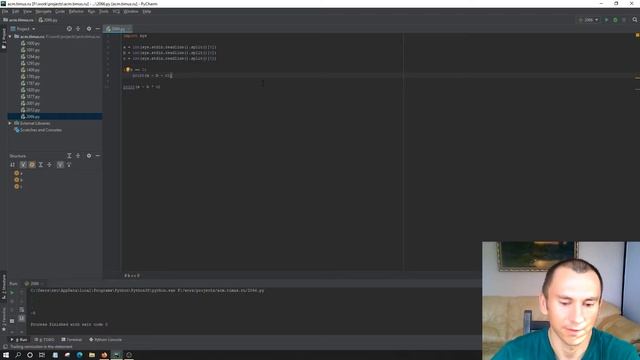
Task: Click the vertical Project side tab
Action: (x=4, y=39)
